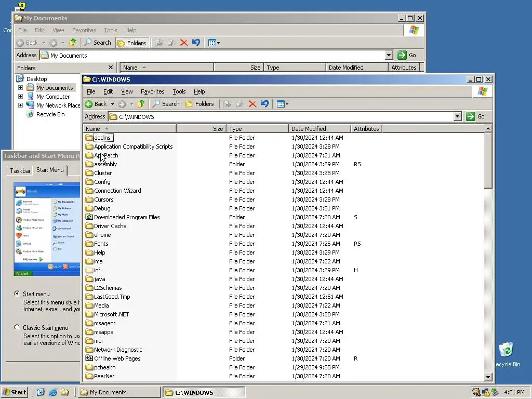Switch to My Documents taskbar button
The image size is (532, 399).
click(x=119, y=392)
